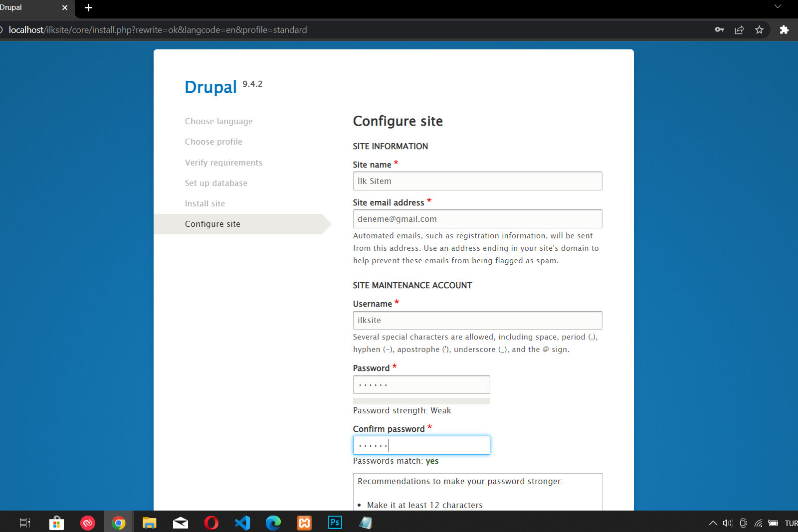Click the 'SITE INFORMATION' section heading
The width and height of the screenshot is (798, 532).
click(x=391, y=146)
